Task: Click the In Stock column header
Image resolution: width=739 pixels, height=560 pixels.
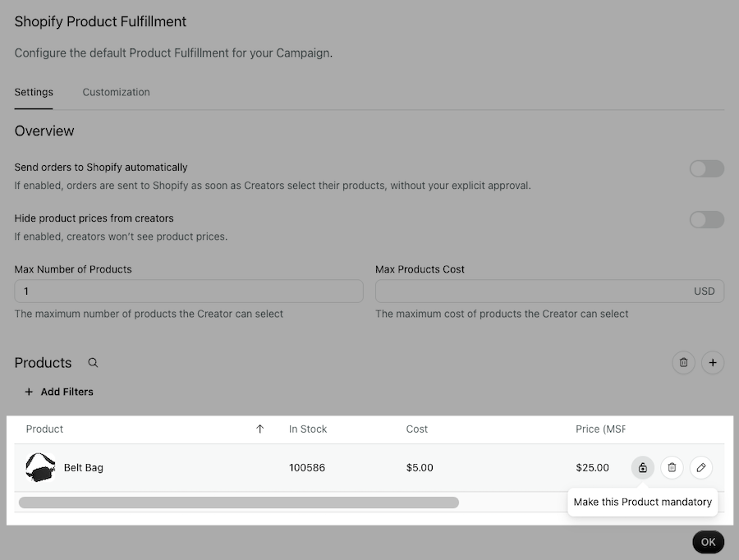Action: click(x=308, y=429)
